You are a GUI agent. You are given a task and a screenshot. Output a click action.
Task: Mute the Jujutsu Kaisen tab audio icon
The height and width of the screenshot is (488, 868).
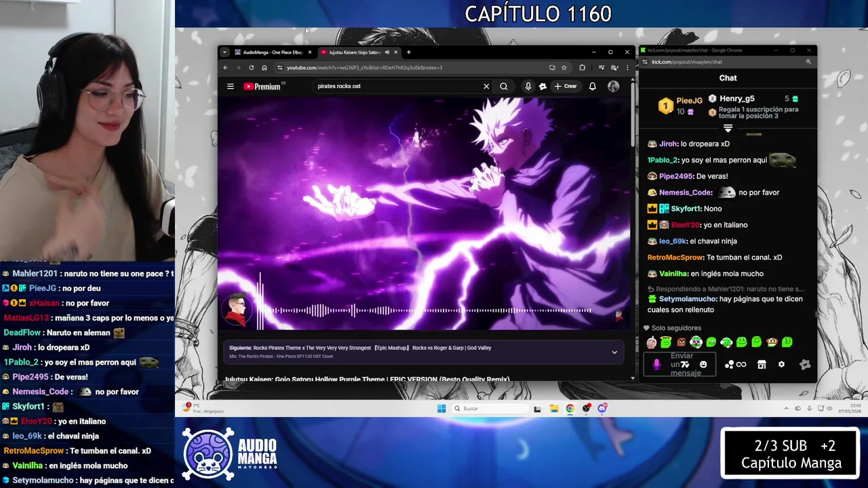point(387,52)
